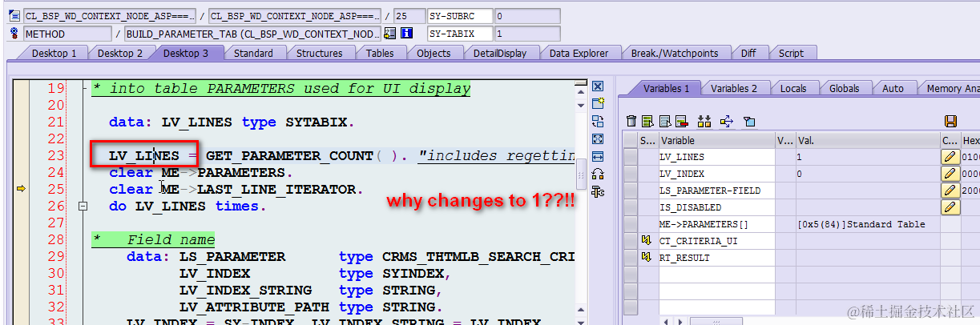Click the arrows move icon in variables toolbar
This screenshot has width=980, height=325.
coord(727,122)
